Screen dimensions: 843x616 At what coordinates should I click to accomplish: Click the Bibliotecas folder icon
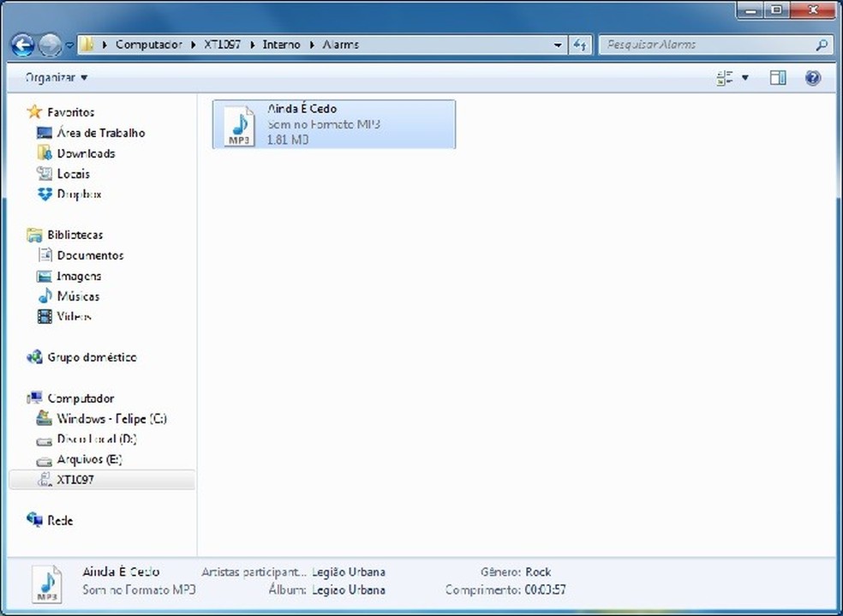point(34,235)
